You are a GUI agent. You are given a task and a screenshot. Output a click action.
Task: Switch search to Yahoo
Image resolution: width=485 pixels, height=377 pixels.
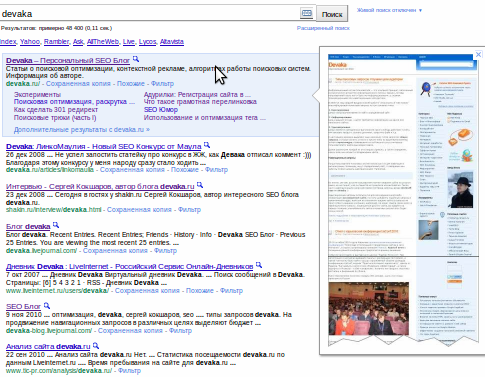(30, 42)
